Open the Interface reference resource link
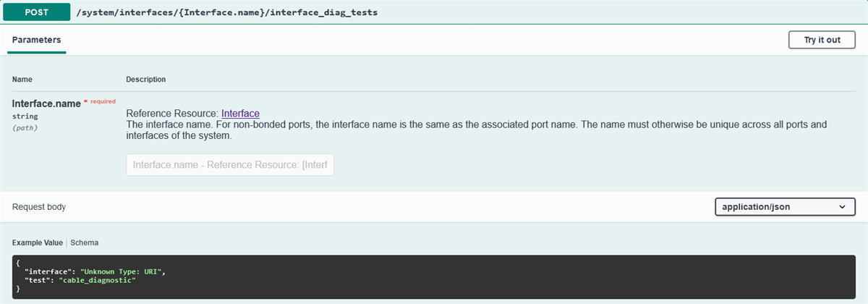The width and height of the screenshot is (868, 304). tap(240, 114)
